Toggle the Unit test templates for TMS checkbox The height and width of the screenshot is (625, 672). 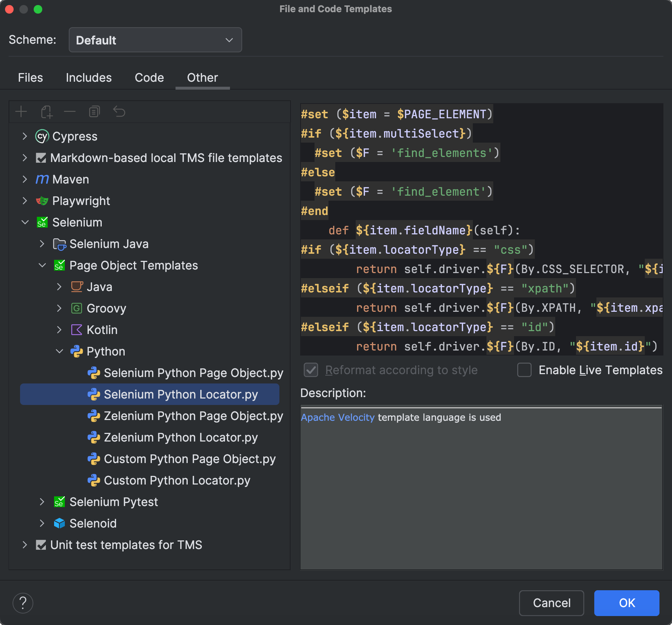pos(41,545)
